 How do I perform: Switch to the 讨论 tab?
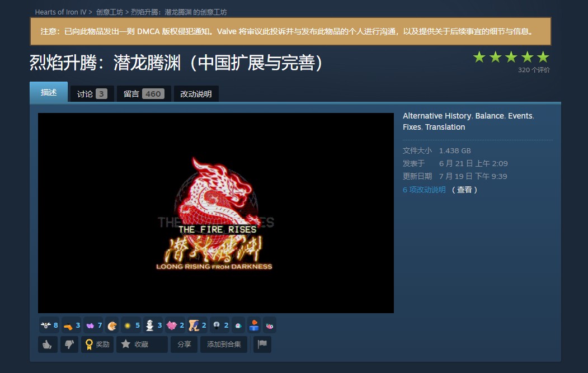coord(90,93)
